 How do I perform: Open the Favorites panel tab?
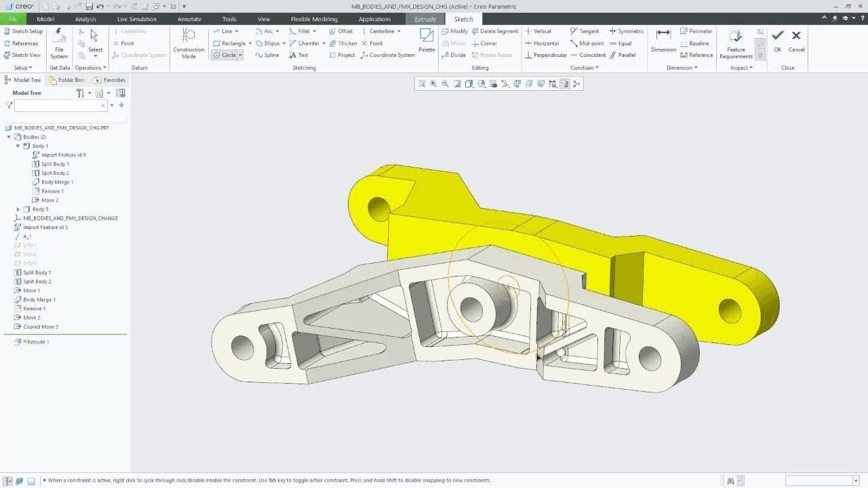point(109,80)
